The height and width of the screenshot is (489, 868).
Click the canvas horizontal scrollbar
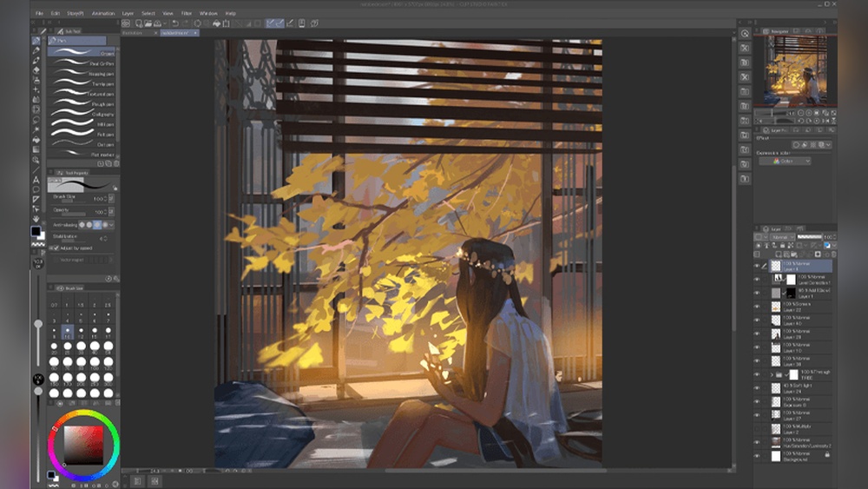click(x=495, y=471)
